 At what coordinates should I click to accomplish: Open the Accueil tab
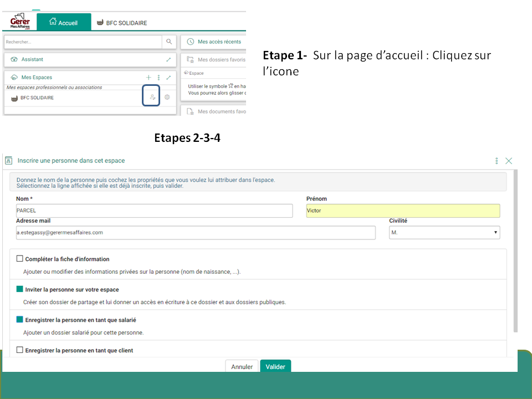[64, 22]
